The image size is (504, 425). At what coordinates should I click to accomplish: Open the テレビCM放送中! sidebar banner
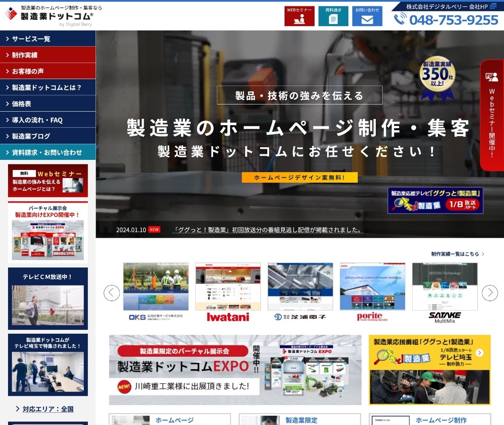click(48, 299)
